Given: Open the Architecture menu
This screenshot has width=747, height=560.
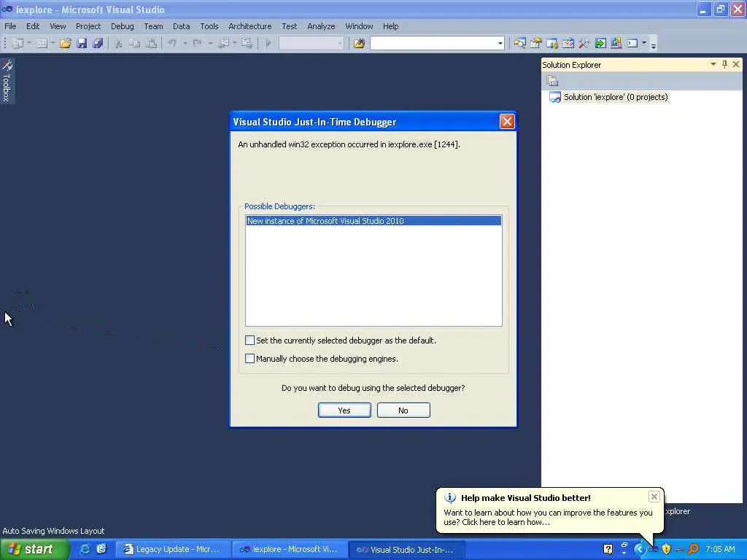Looking at the screenshot, I should 249,26.
